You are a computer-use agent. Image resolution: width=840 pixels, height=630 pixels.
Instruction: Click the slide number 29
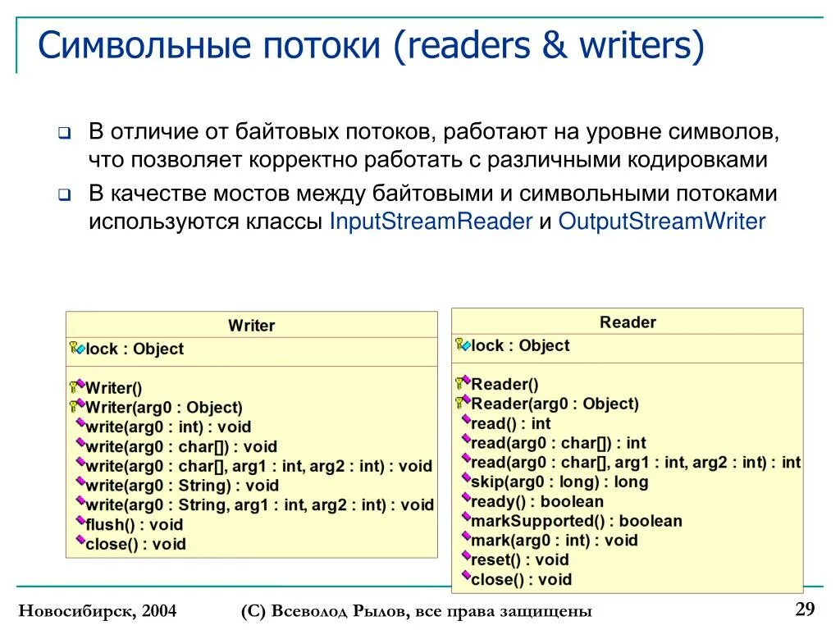point(806,609)
